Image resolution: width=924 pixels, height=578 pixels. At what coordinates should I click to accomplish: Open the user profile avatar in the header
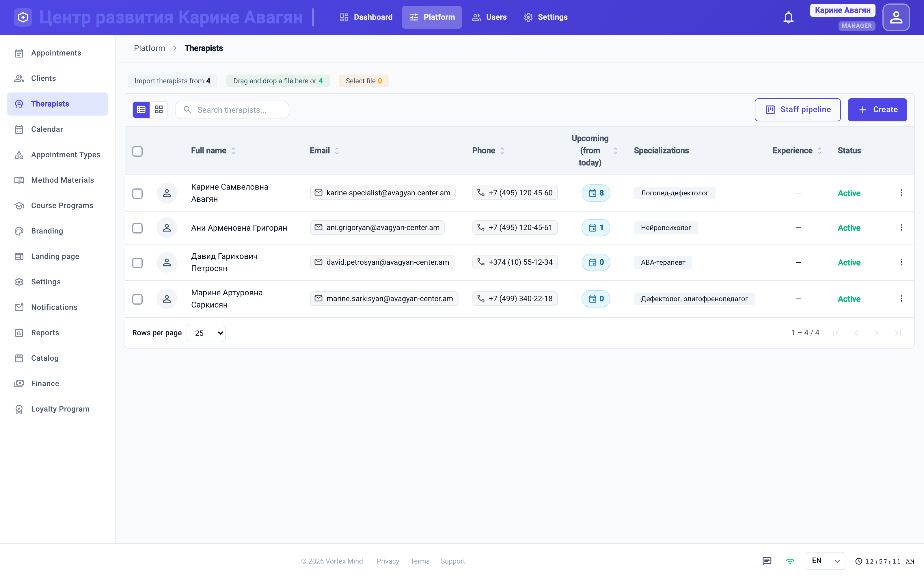coord(896,17)
